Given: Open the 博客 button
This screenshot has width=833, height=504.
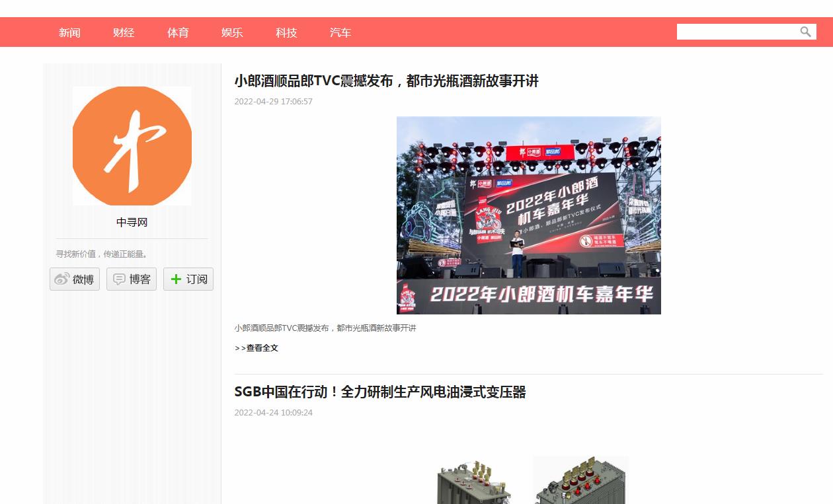Looking at the screenshot, I should (132, 279).
